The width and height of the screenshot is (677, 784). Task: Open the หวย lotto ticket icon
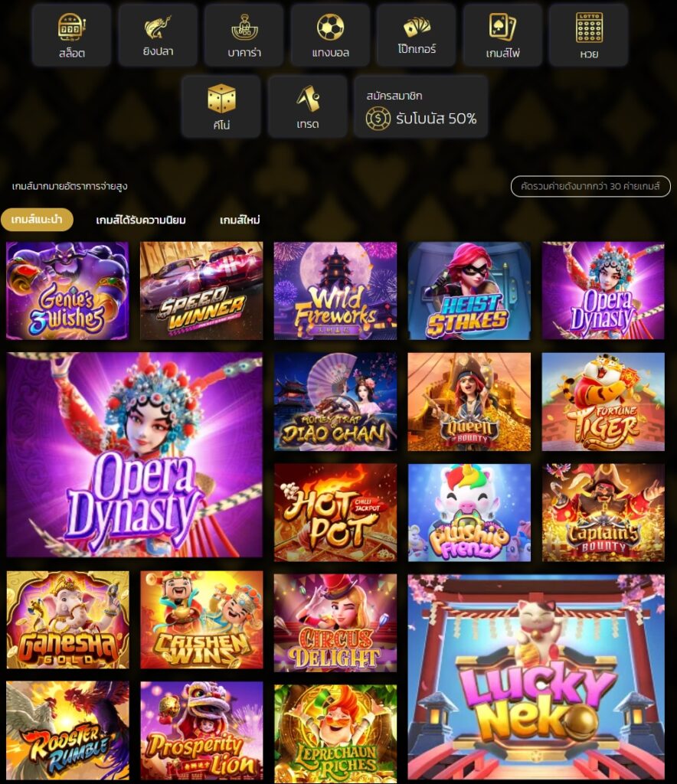589,35
